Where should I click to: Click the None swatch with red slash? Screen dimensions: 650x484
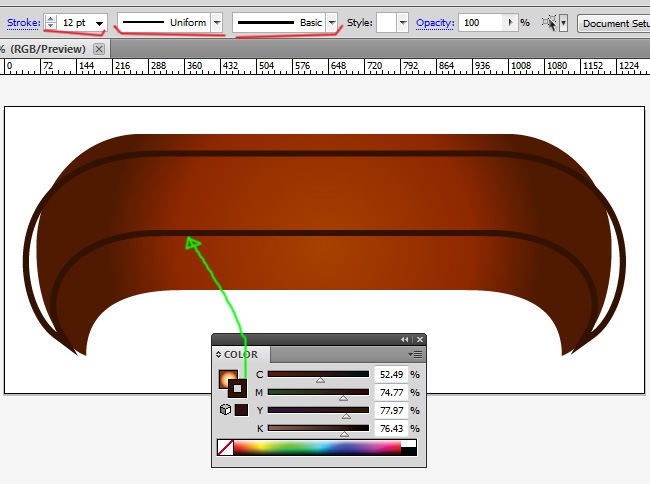(225, 448)
